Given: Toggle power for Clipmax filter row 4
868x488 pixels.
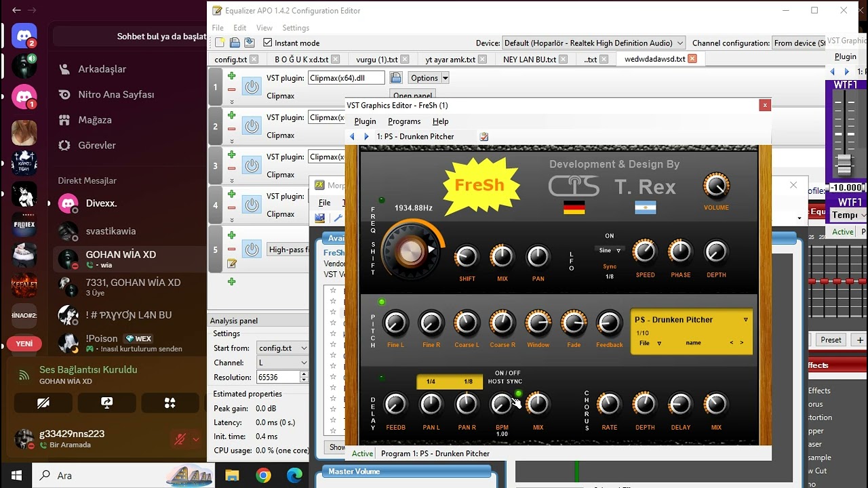Looking at the screenshot, I should click(252, 205).
